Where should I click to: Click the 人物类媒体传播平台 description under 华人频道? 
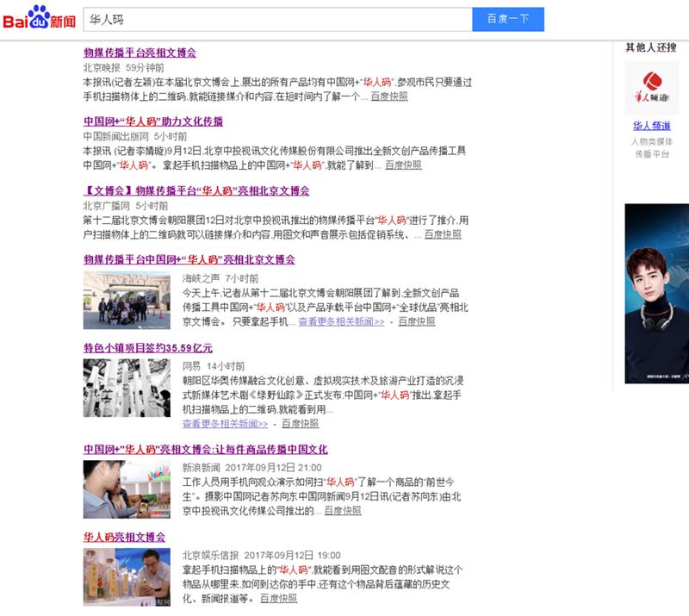[x=652, y=147]
